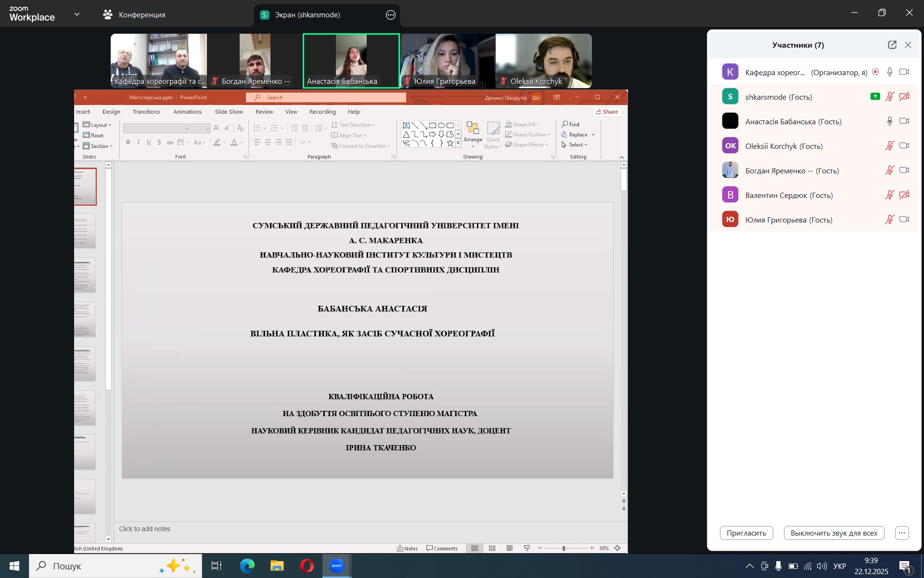Click the Arrange drawing tool
This screenshot has height=578, width=924.
[473, 132]
